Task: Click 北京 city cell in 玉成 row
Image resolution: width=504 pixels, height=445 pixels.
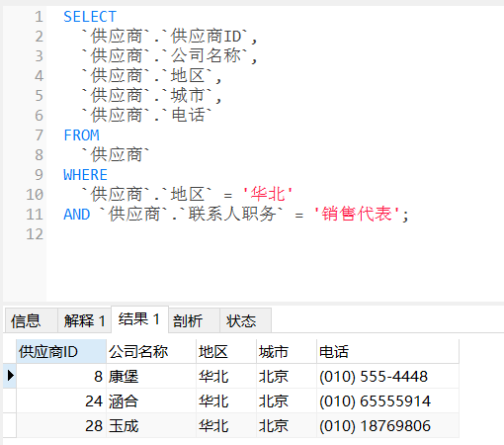Action: 287,425
